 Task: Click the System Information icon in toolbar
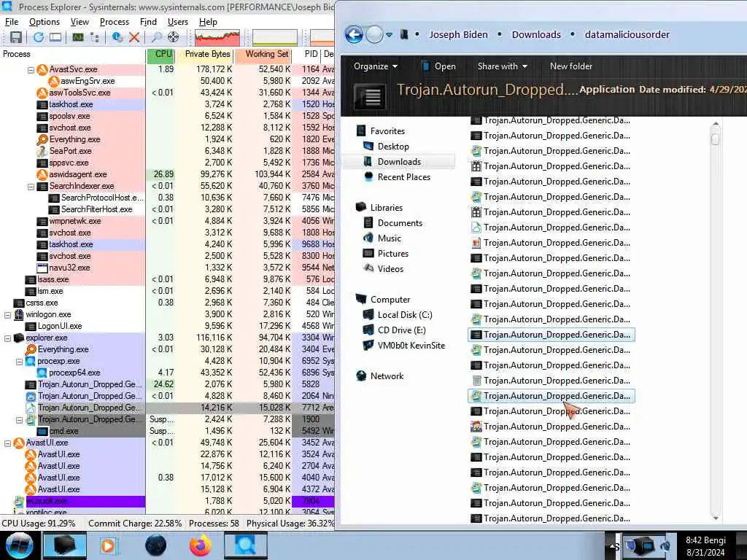[x=77, y=37]
